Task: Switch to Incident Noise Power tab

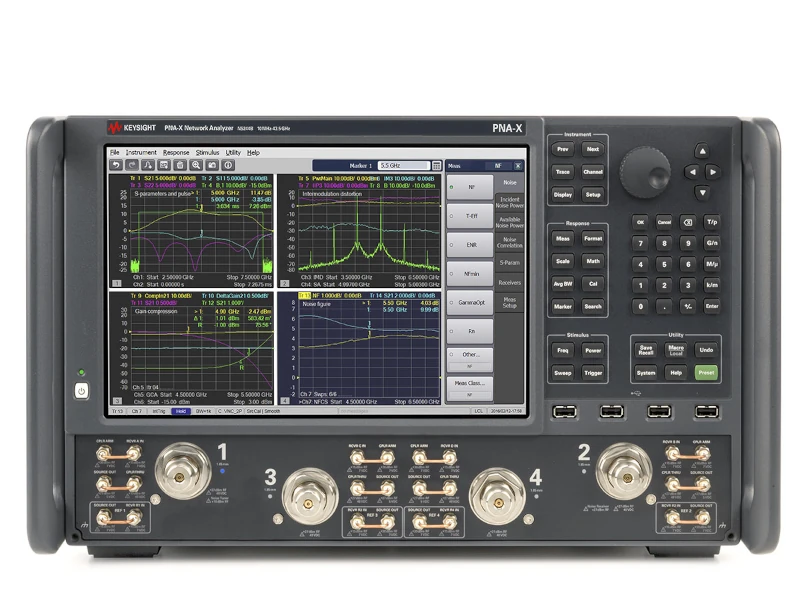Action: point(510,203)
